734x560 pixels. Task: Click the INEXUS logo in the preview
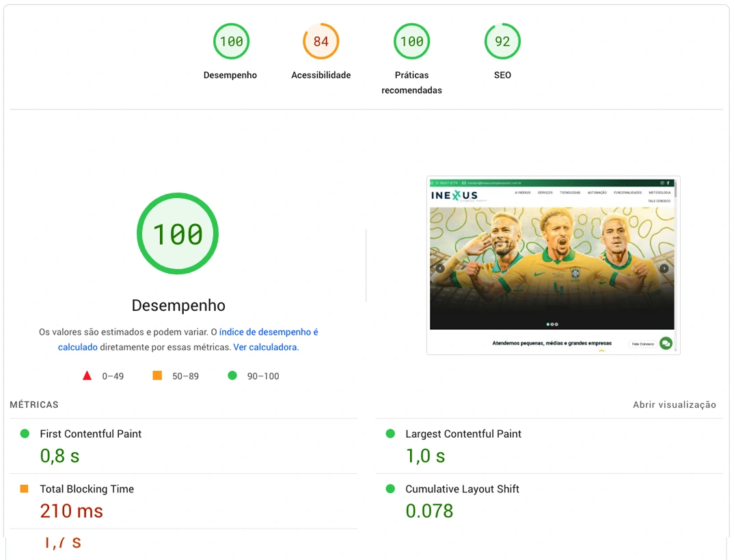454,196
